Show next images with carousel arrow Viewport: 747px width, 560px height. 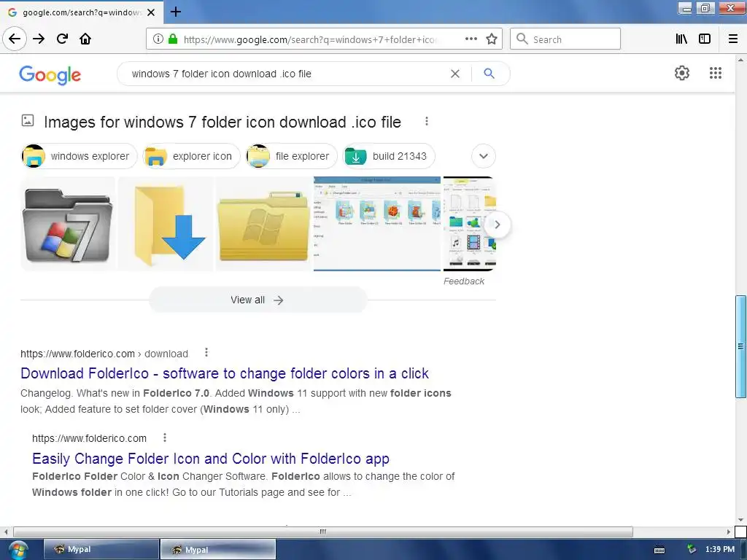click(497, 225)
